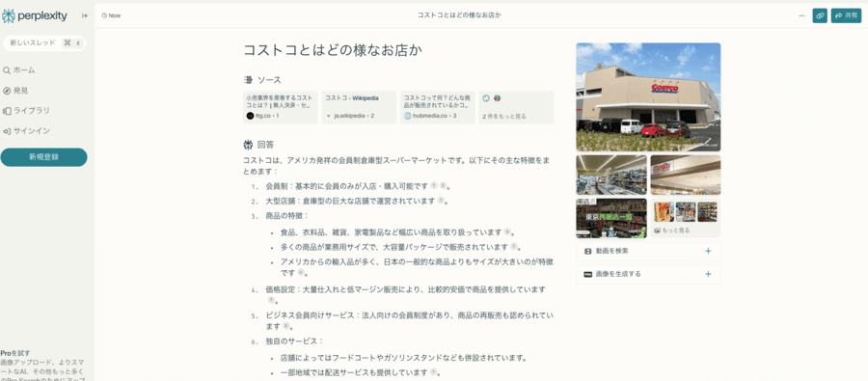Open the hubmedia.co source card

pos(437,107)
